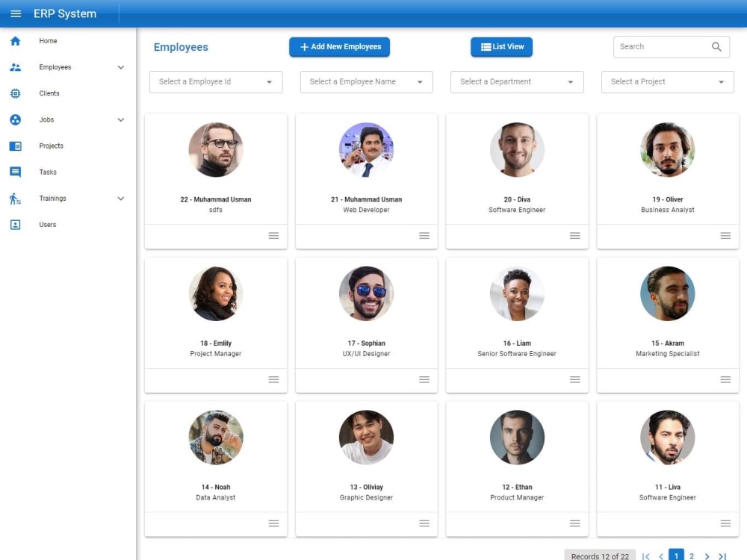Jump to last page of records
Screen dimensions: 747x560
(x=722, y=556)
